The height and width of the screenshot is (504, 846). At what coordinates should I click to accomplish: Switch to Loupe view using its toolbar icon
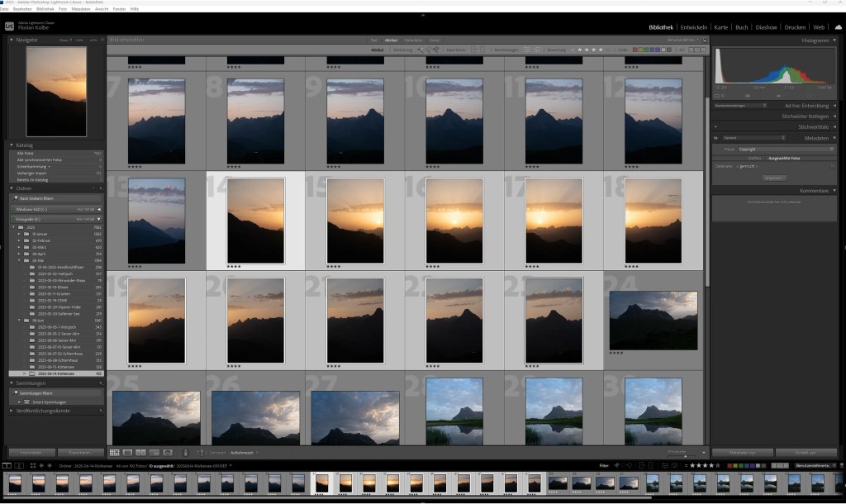coord(126,452)
